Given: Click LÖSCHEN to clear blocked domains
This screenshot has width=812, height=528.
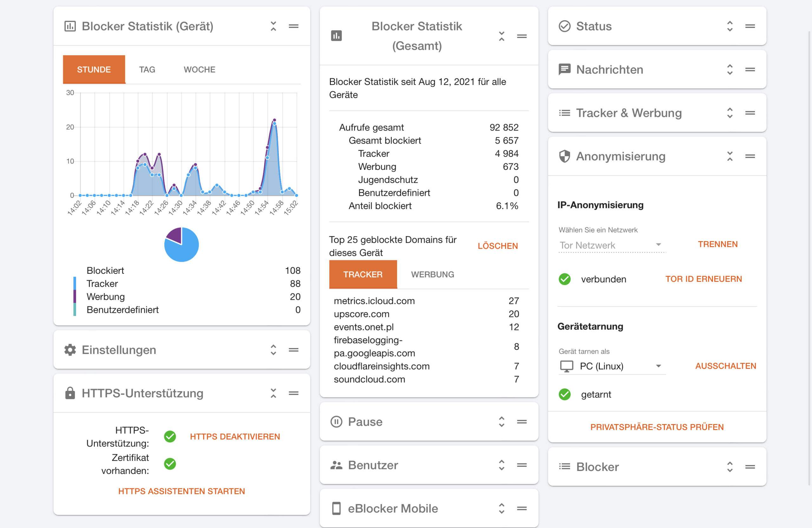Looking at the screenshot, I should coord(497,246).
